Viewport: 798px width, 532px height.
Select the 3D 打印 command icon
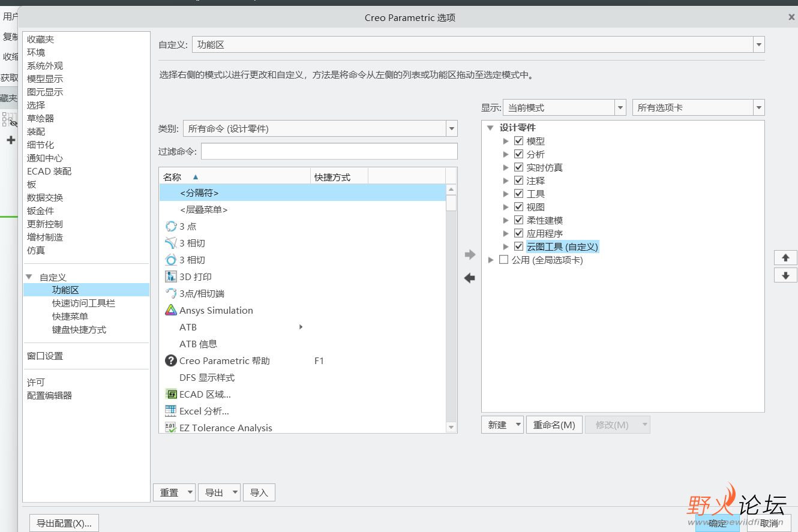[170, 276]
